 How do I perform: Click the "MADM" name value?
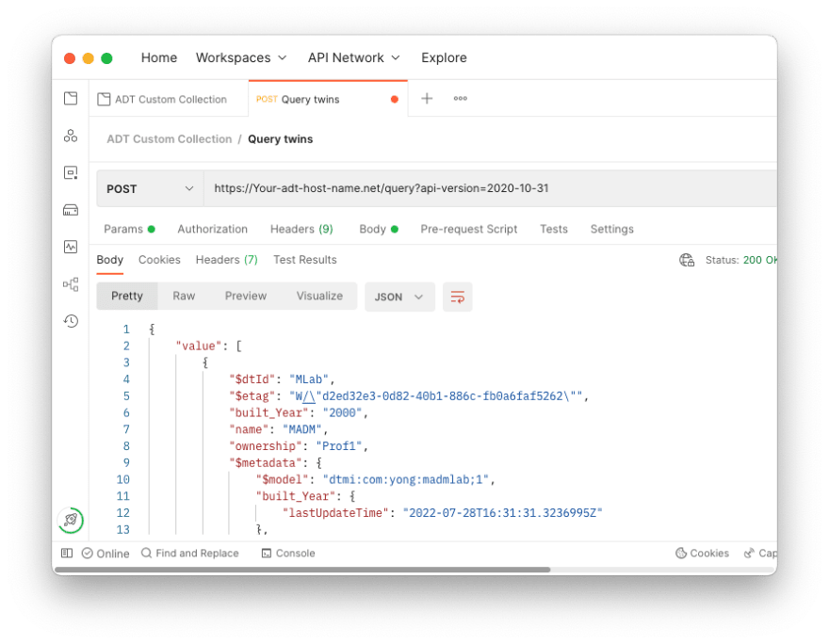point(301,429)
